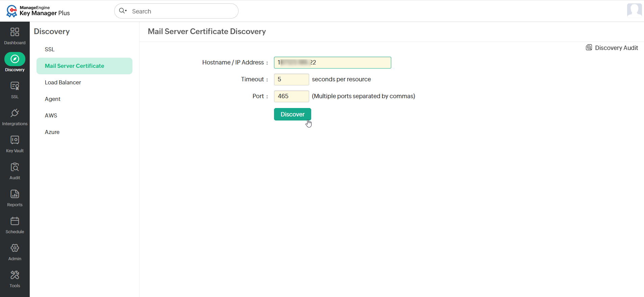Focus the Hostname / IP Address field
644x297 pixels.
point(332,62)
